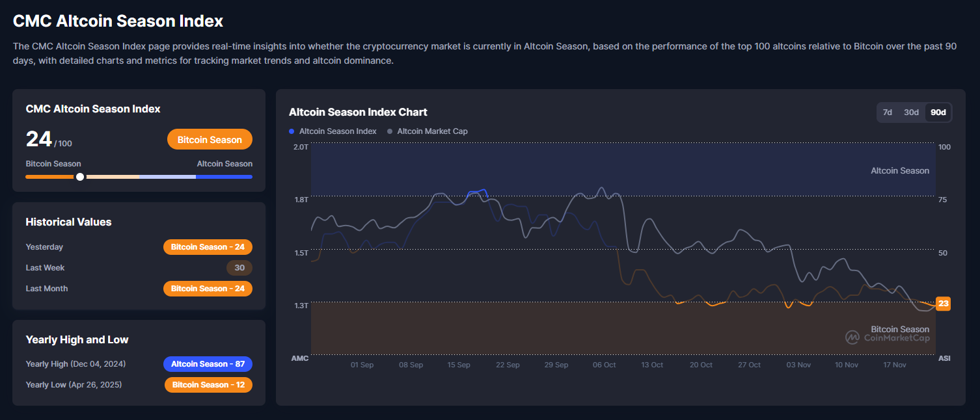
Task: Switch chart to 7d range
Action: [x=888, y=112]
